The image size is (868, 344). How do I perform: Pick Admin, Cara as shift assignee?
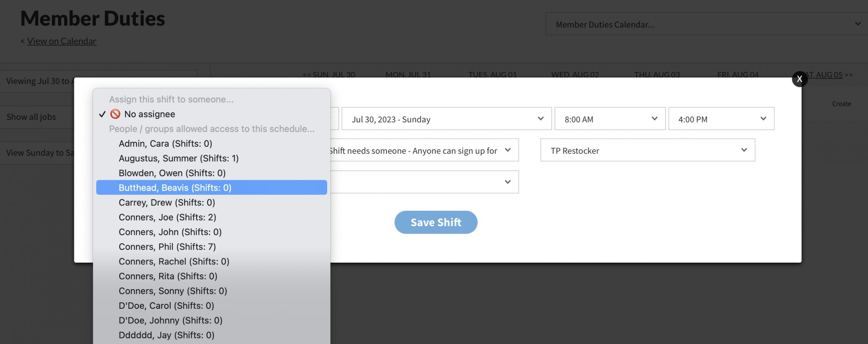[165, 144]
